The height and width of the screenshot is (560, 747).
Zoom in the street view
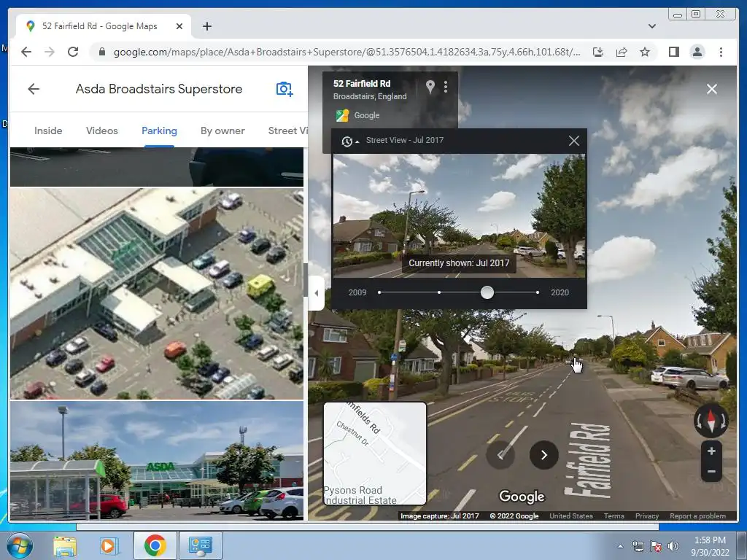(x=711, y=451)
